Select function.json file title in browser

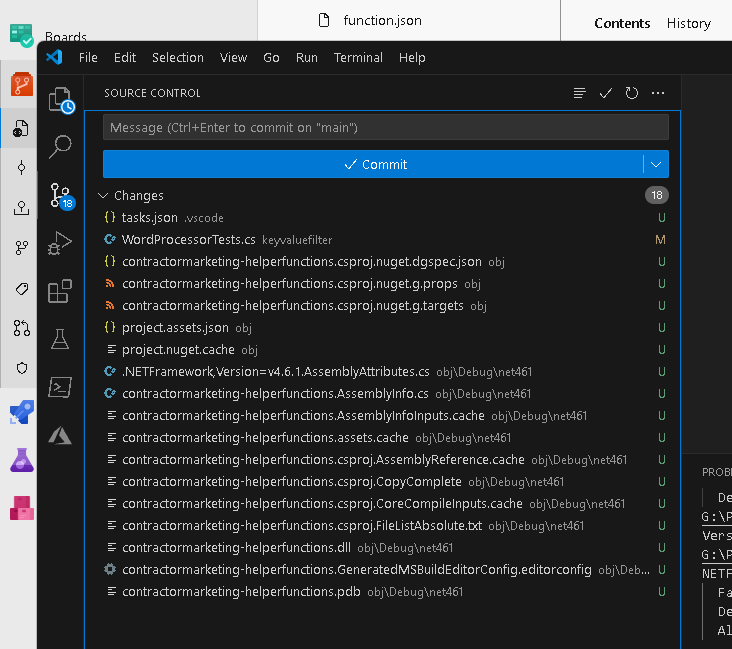tap(382, 21)
